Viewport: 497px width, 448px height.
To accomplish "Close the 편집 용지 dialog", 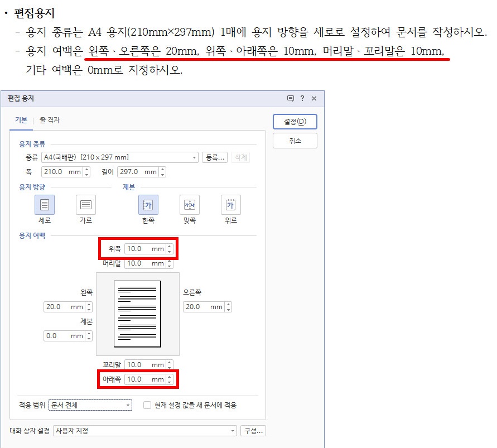I will click(x=314, y=98).
